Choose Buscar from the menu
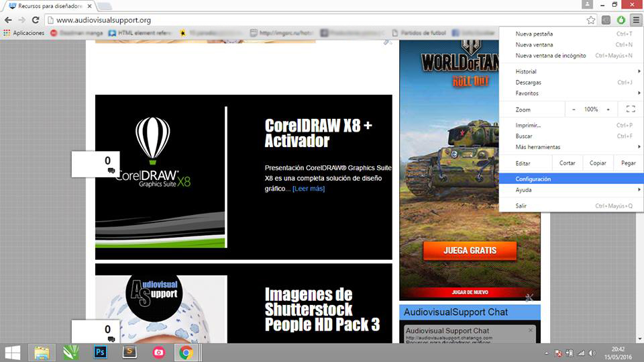This screenshot has width=644, height=362. tap(572, 136)
